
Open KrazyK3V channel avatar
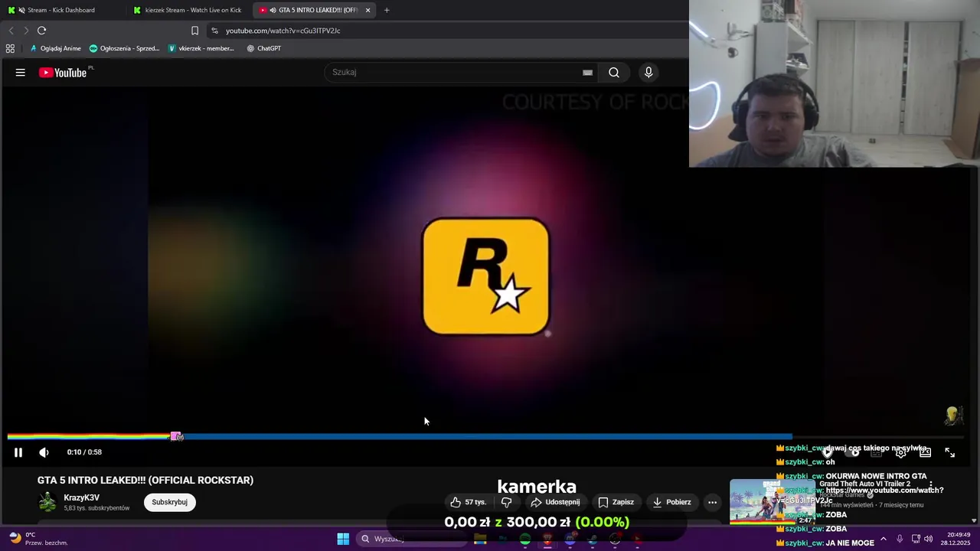pyautogui.click(x=47, y=502)
